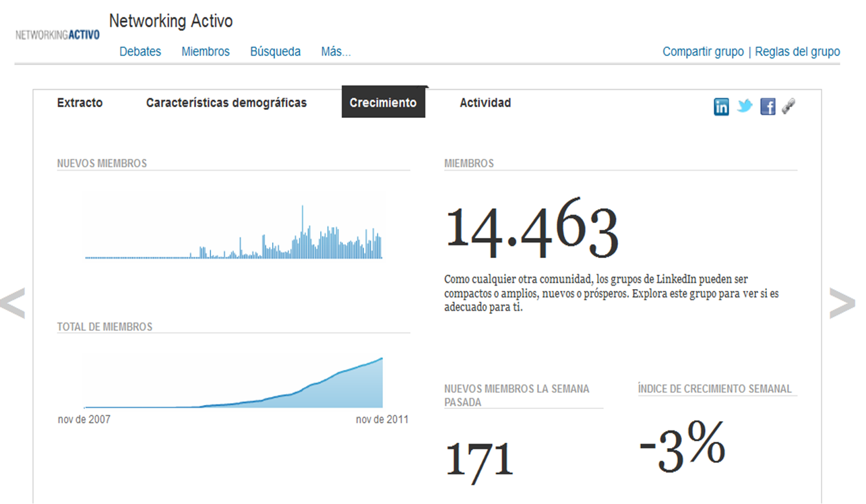Click the 'nov de 2011' axis label
The image size is (866, 504).
(x=382, y=419)
